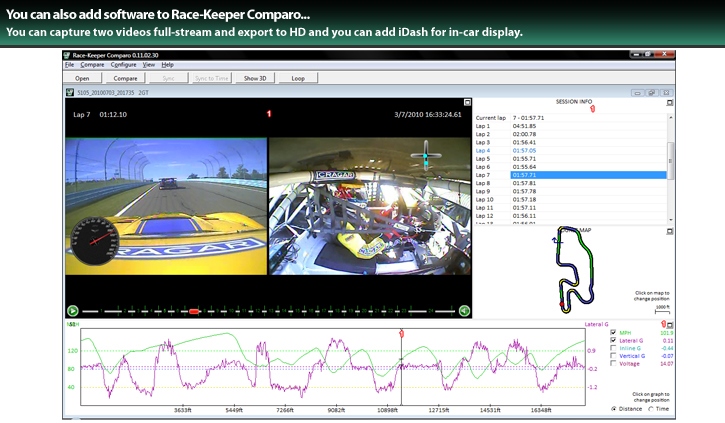
Task: Click the Loop button
Action: coord(297,77)
